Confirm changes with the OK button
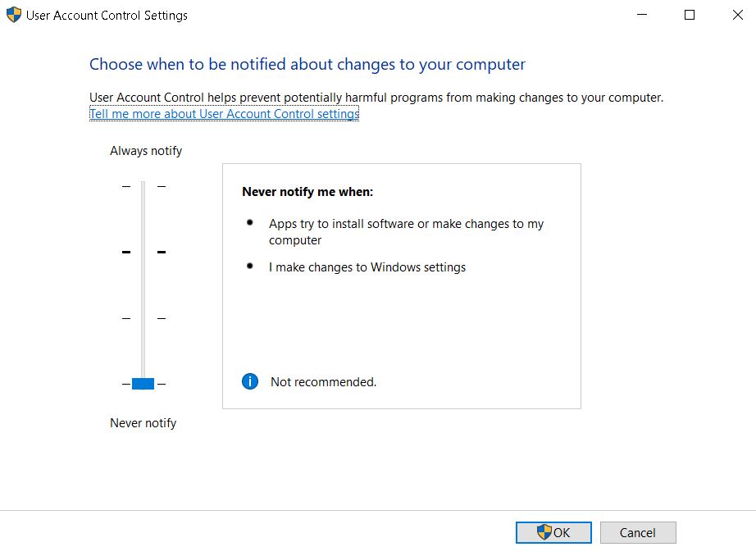The image size is (756, 556). pyautogui.click(x=553, y=532)
